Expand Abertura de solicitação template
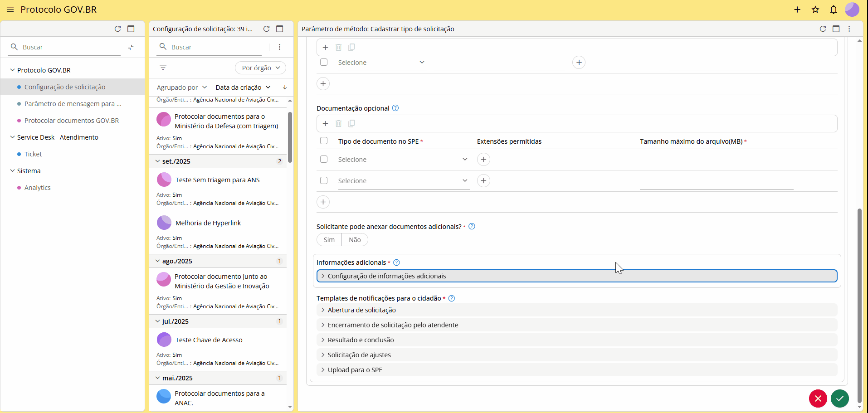868x413 pixels. pos(577,310)
